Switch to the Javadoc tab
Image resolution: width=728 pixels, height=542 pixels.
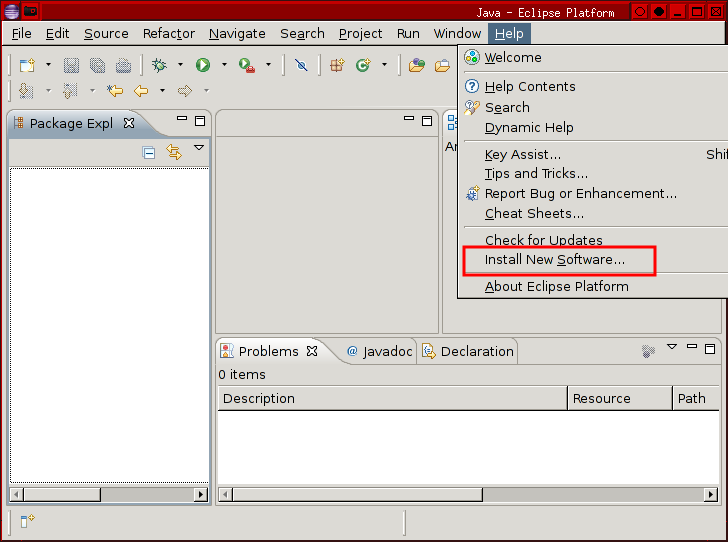(x=379, y=352)
